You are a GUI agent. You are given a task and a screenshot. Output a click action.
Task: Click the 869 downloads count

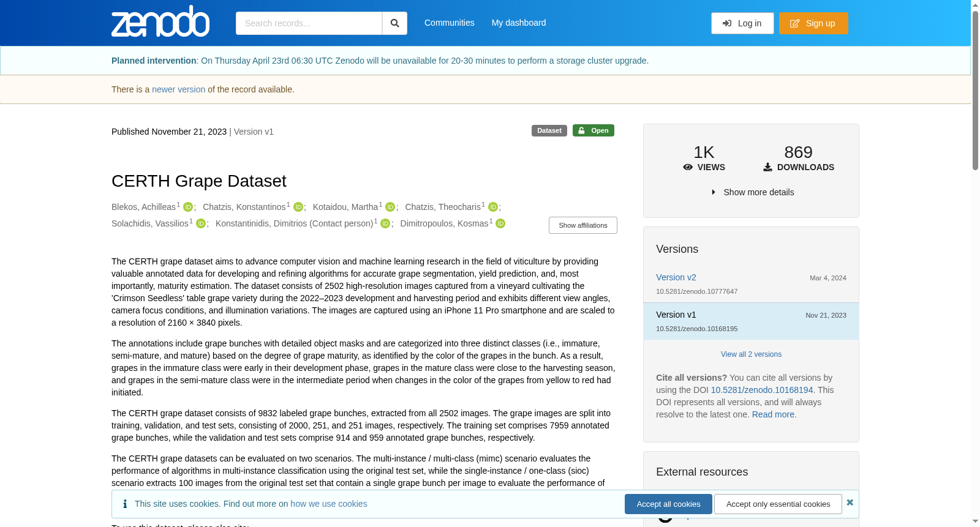[798, 152]
